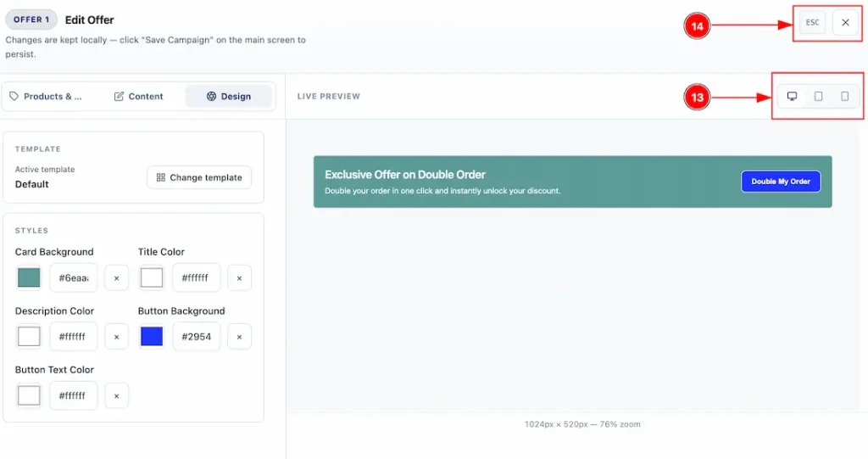Edit the Button Text Color hex field
The image size is (868, 459).
click(x=74, y=395)
